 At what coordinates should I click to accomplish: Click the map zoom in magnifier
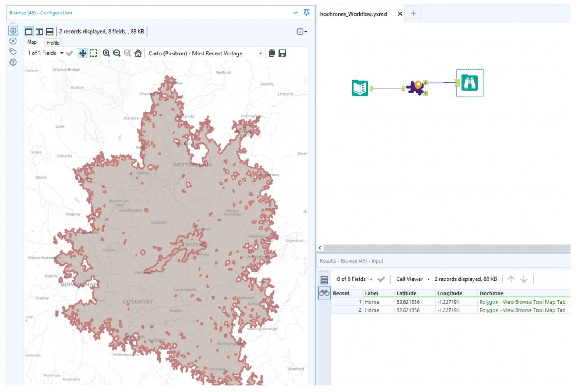(106, 53)
